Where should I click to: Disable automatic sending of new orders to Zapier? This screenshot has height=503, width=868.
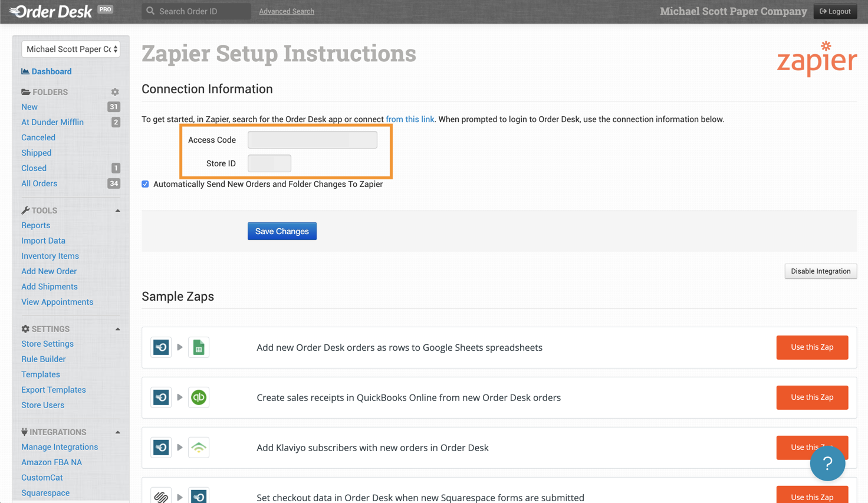pyautogui.click(x=145, y=184)
